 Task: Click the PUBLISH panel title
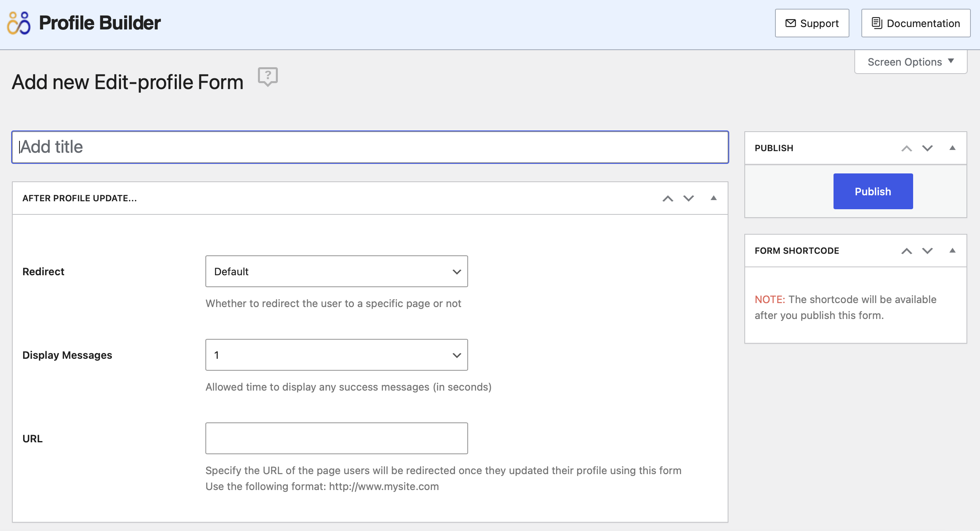774,148
